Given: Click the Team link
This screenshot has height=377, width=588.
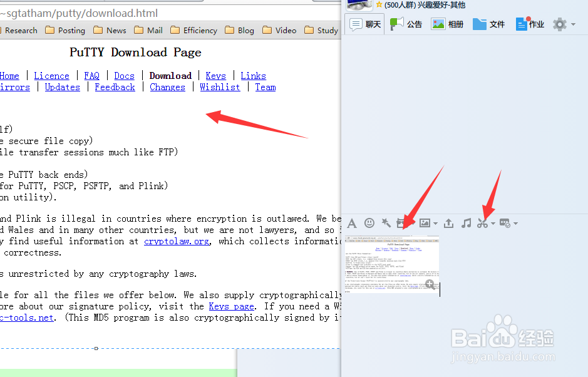Looking at the screenshot, I should tap(266, 87).
